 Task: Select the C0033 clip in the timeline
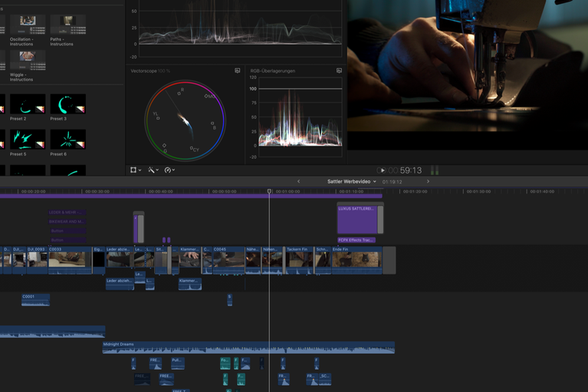tap(70, 260)
